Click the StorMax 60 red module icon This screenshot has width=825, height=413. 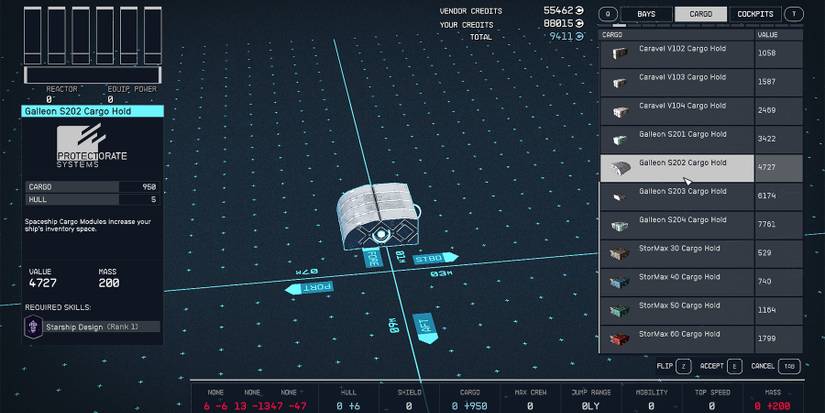(620, 338)
